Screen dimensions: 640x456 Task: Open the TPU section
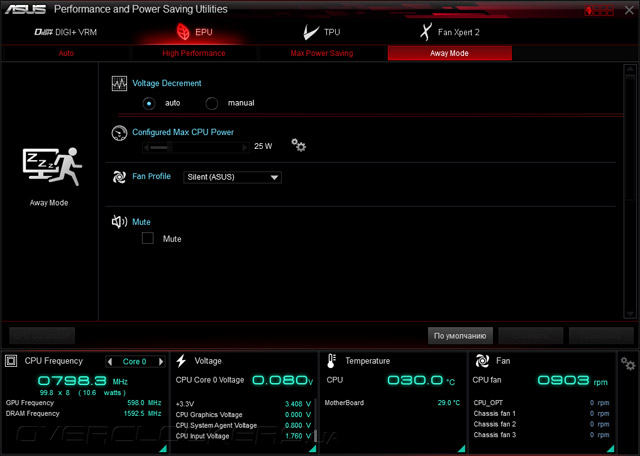(322, 32)
